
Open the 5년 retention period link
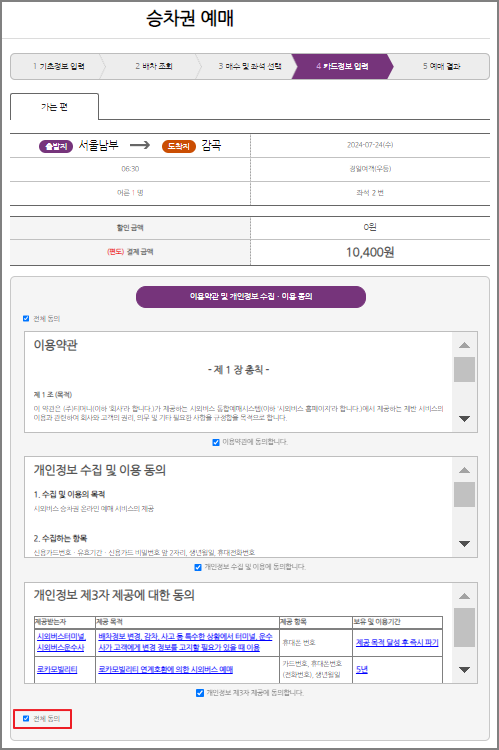point(362,669)
